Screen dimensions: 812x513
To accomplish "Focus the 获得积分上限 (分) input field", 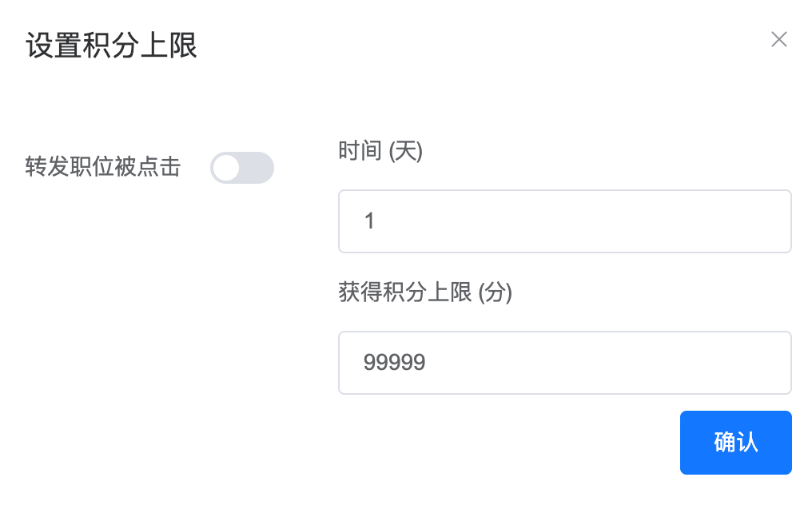I will 564,362.
